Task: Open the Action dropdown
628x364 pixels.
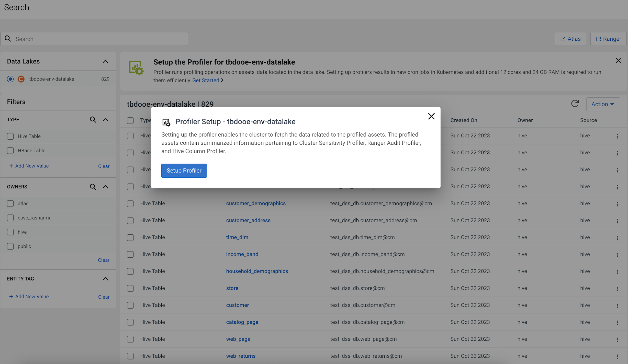Action: pos(603,104)
